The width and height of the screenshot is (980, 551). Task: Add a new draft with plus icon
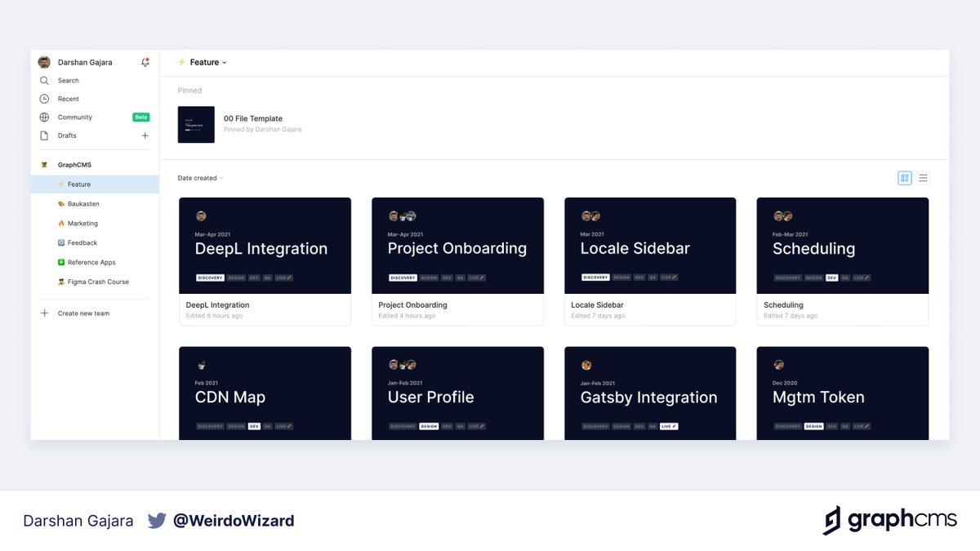[x=145, y=136]
